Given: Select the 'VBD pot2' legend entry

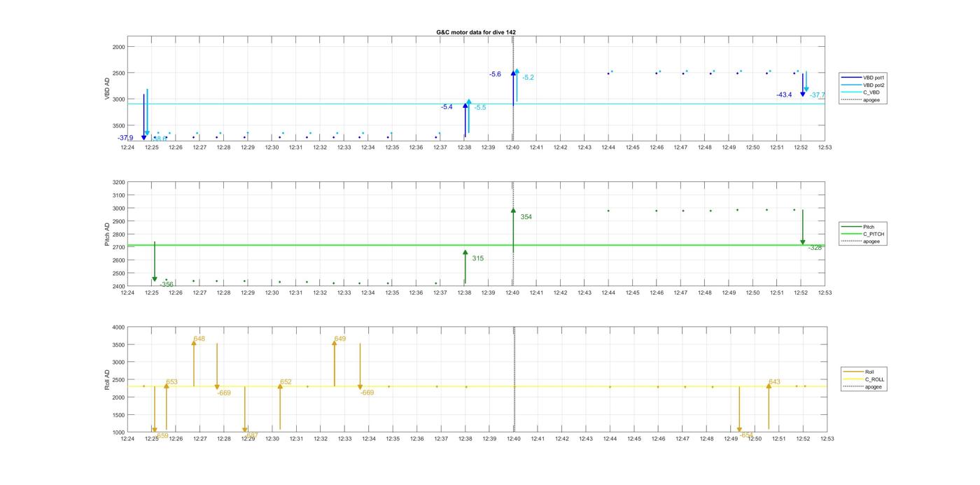Looking at the screenshot, I should point(863,85).
